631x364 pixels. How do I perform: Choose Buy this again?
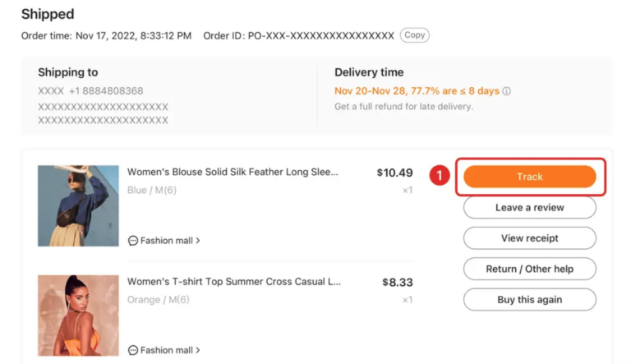[x=529, y=300]
